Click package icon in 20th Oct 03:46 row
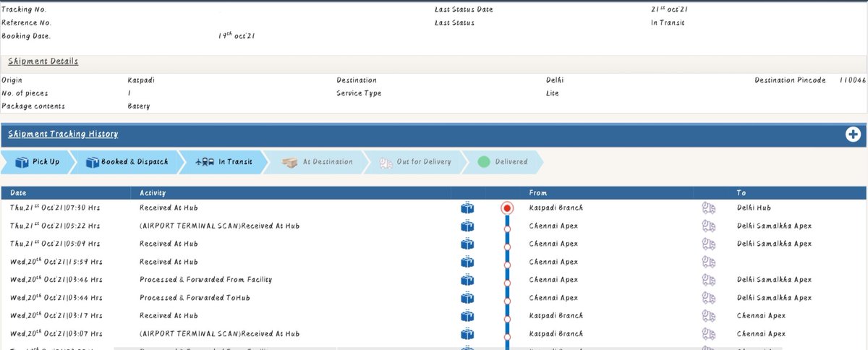Screen dimensions: 868x350 (x=467, y=280)
